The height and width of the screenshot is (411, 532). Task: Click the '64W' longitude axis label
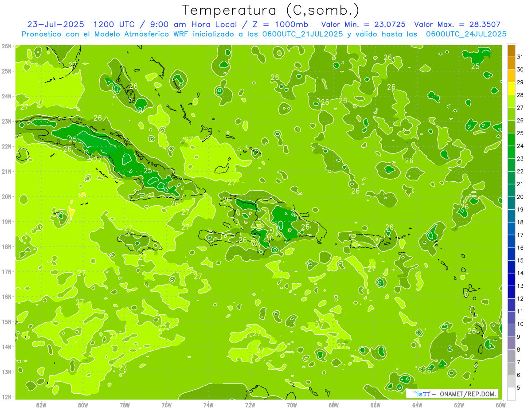coord(417,405)
